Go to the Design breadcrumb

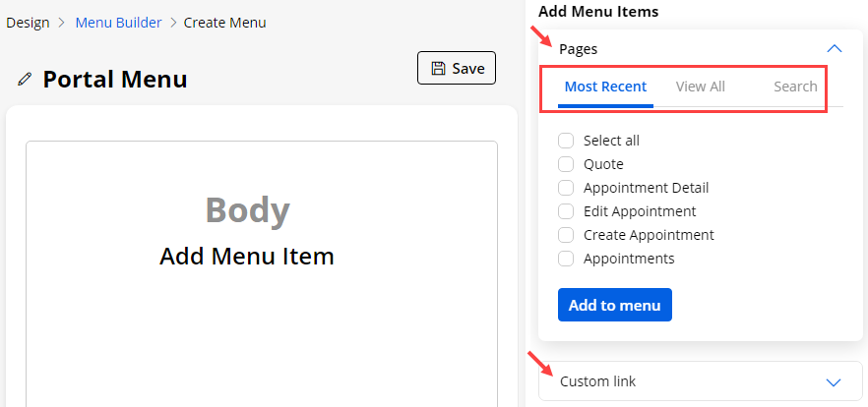click(28, 22)
